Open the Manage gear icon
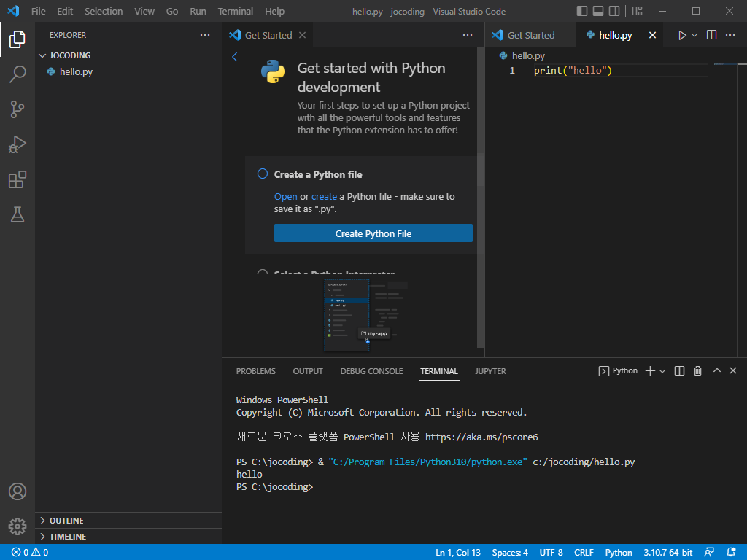Screen dimensions: 747x560 click(18, 526)
